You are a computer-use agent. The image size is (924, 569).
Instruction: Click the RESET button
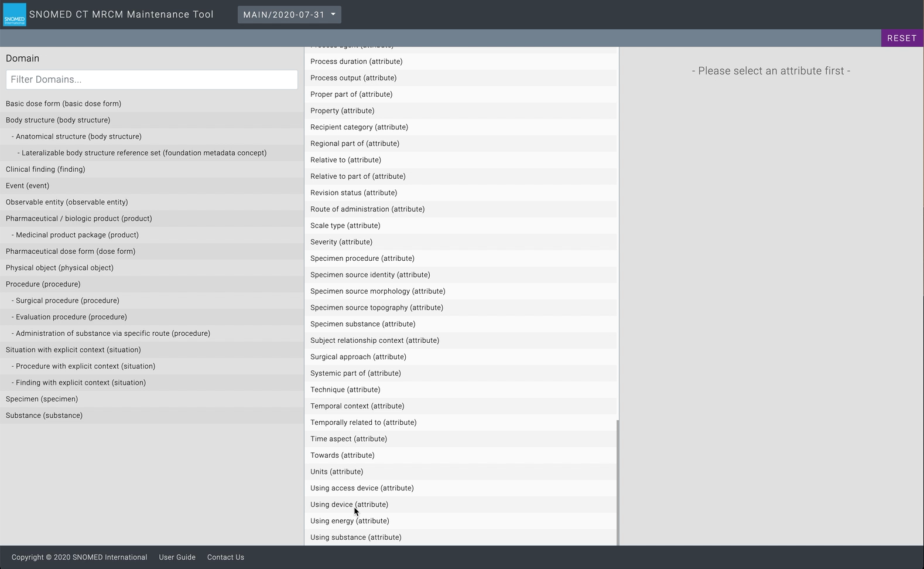pyautogui.click(x=902, y=38)
